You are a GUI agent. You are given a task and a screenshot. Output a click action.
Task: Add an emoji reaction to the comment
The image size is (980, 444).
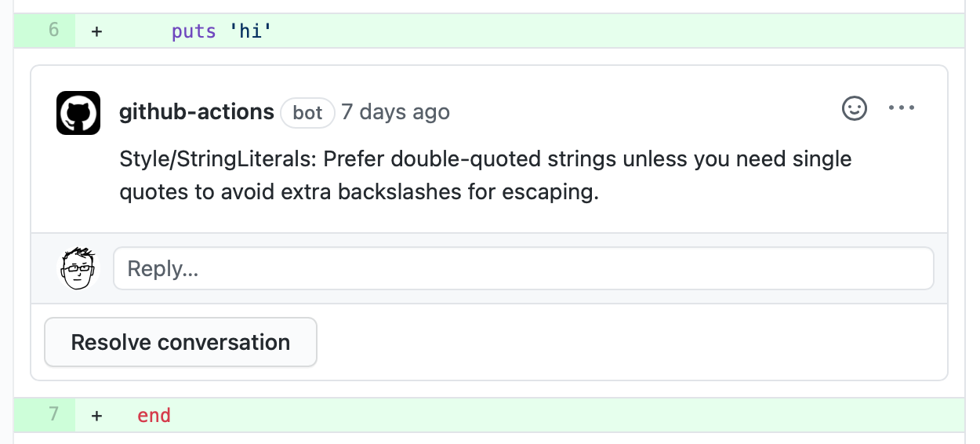(x=854, y=108)
